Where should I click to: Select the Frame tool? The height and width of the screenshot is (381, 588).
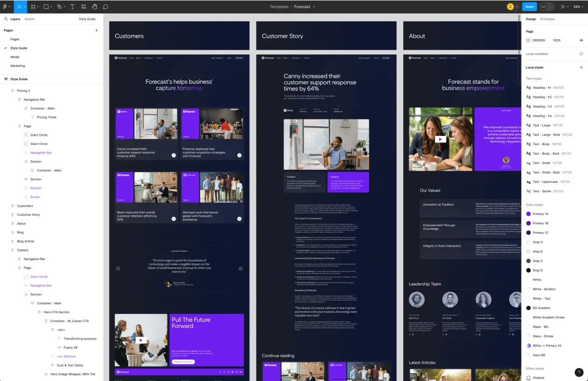pos(33,7)
